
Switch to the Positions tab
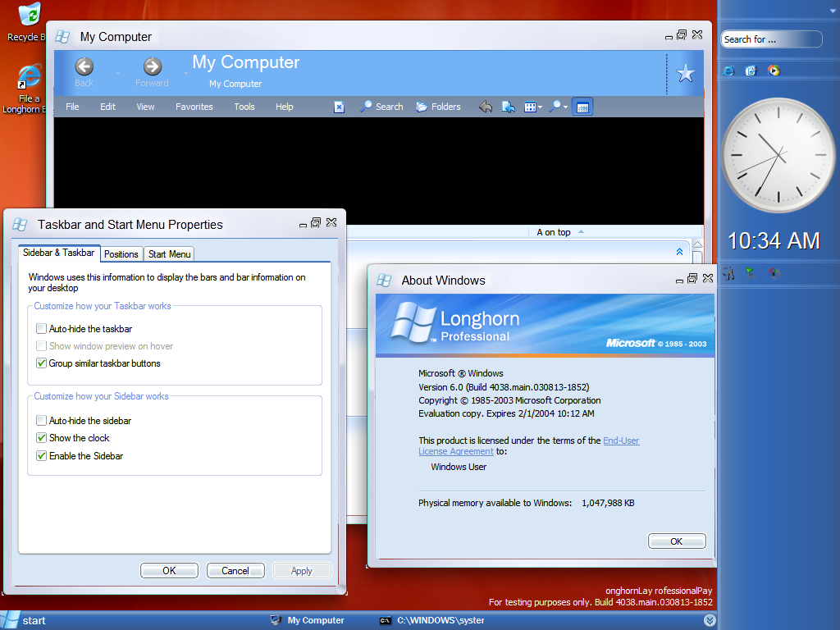pyautogui.click(x=121, y=254)
